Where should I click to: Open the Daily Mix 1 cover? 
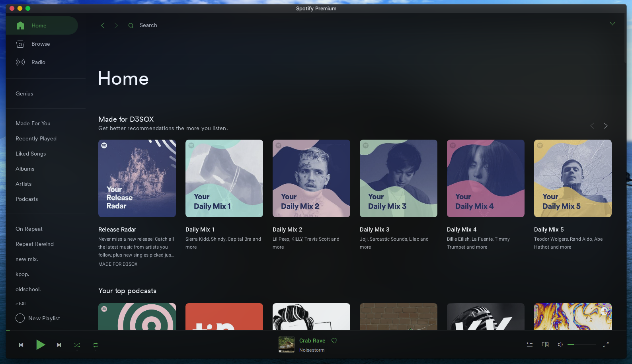pos(224,178)
